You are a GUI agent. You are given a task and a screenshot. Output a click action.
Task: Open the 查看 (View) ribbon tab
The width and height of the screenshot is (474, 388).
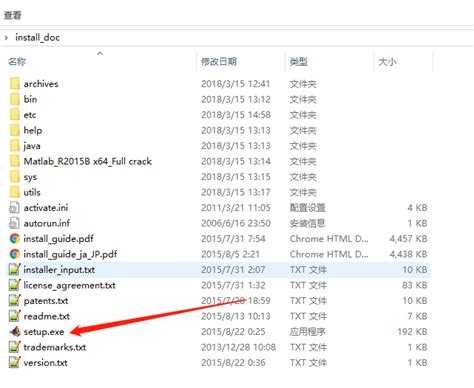(13, 15)
